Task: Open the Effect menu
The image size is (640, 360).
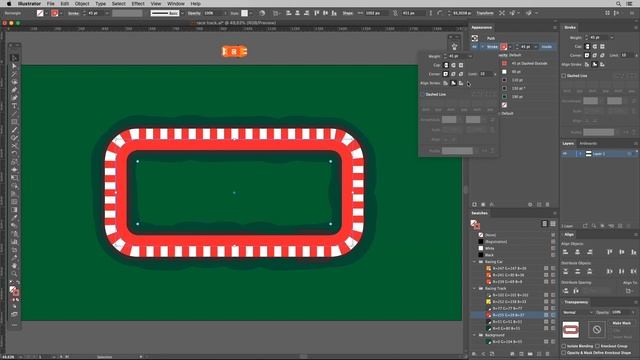Action: coord(138,4)
